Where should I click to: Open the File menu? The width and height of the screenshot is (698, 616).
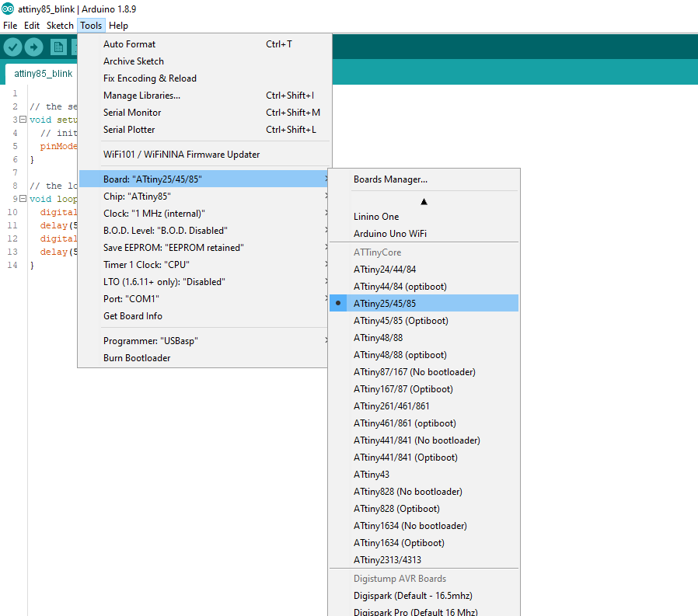click(10, 26)
